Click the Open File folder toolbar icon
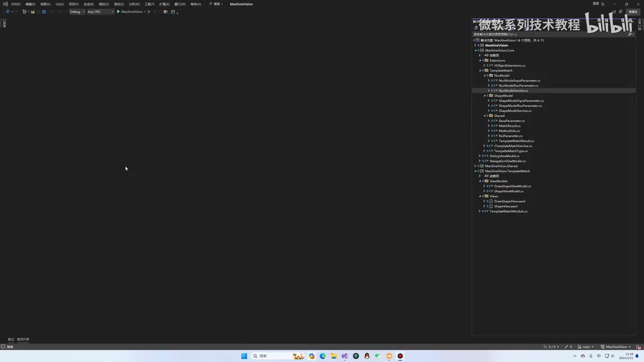Viewport: 644px width, 362px height. pos(33,12)
